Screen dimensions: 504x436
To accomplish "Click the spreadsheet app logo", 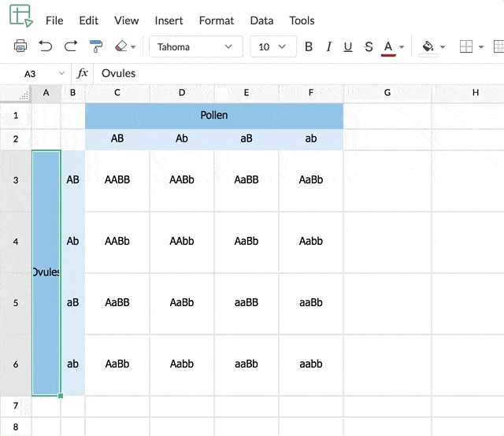I will coord(20,16).
